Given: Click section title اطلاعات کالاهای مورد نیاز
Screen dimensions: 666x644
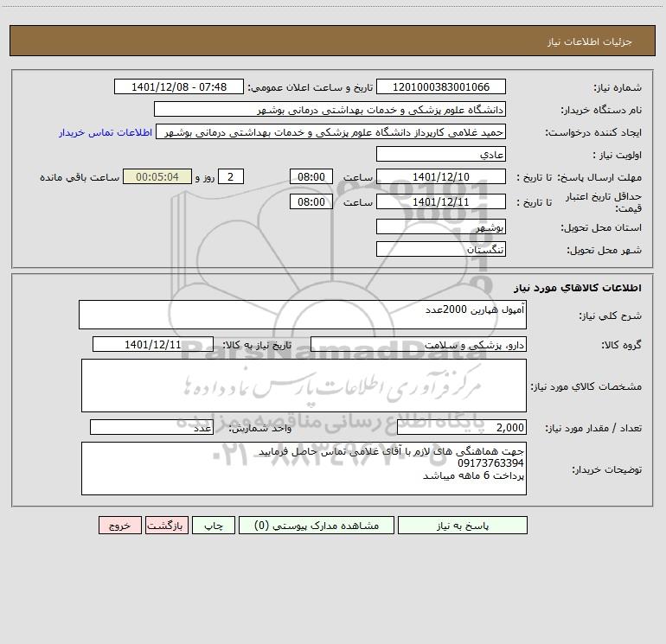Looking at the screenshot, I should click(577, 288).
